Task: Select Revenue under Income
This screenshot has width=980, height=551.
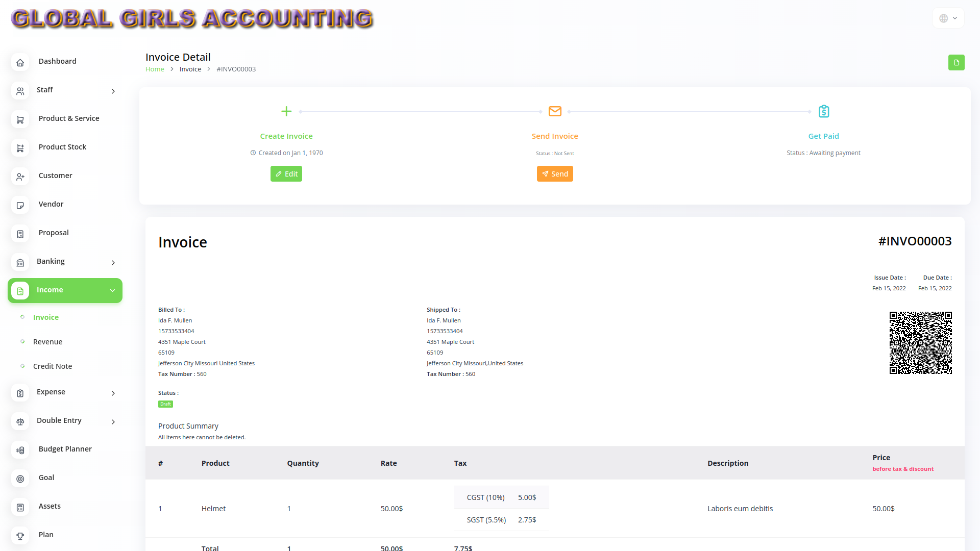Action: (x=47, y=342)
